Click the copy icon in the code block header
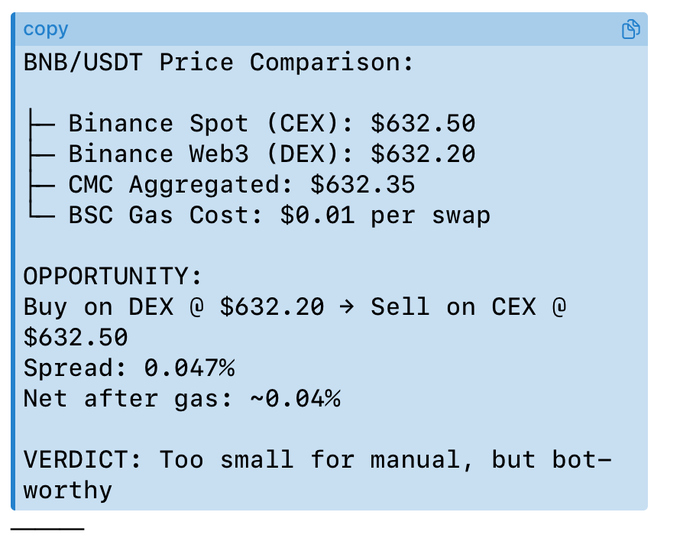The image size is (680, 538). (x=631, y=29)
